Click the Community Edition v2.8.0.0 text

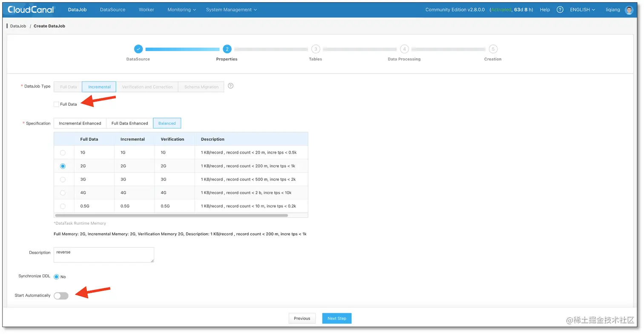click(455, 9)
